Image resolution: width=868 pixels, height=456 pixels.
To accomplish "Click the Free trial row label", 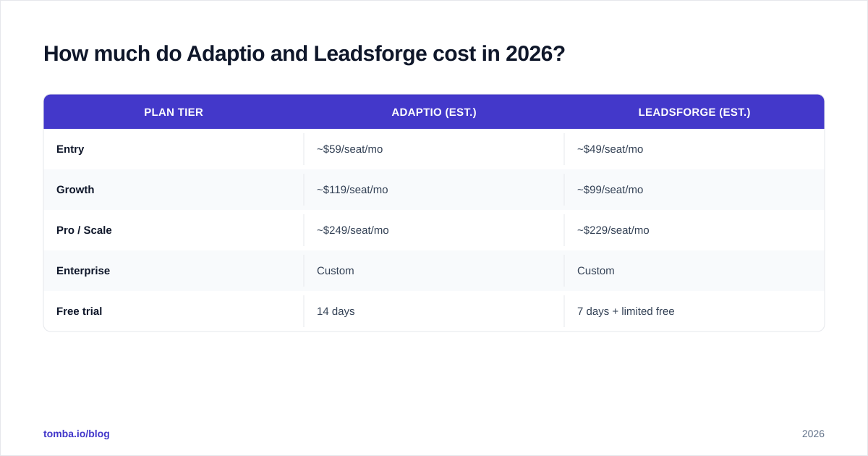I will coord(79,311).
